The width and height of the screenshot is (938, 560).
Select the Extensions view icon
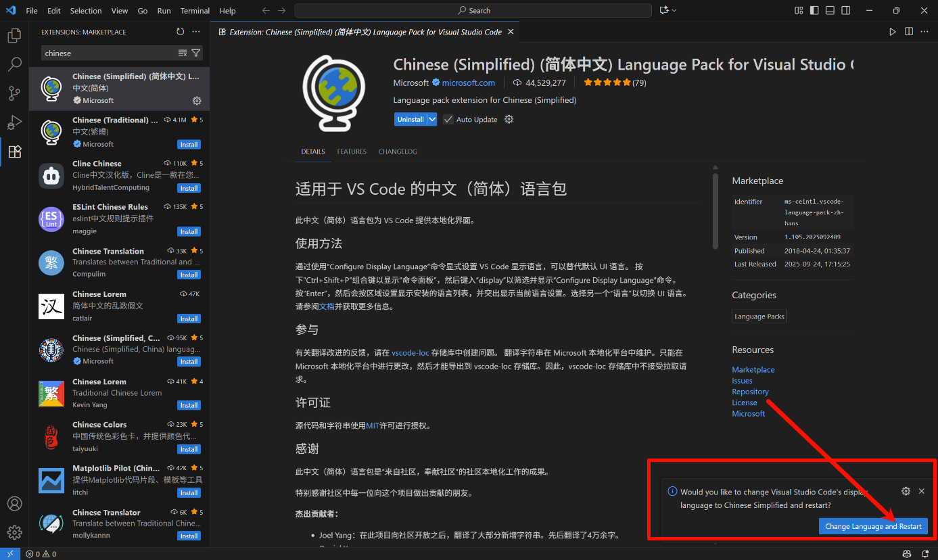pyautogui.click(x=14, y=152)
